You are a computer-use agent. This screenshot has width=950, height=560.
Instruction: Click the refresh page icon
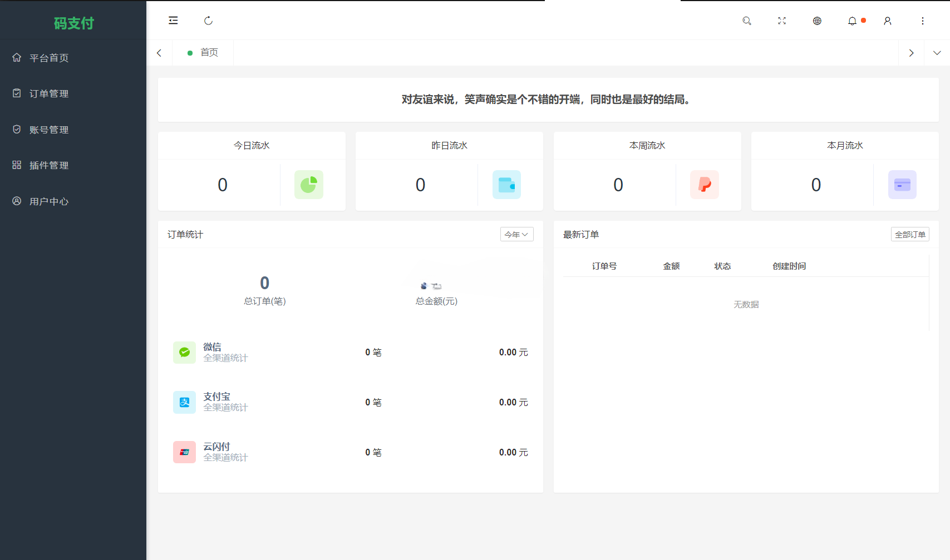pos(209,21)
